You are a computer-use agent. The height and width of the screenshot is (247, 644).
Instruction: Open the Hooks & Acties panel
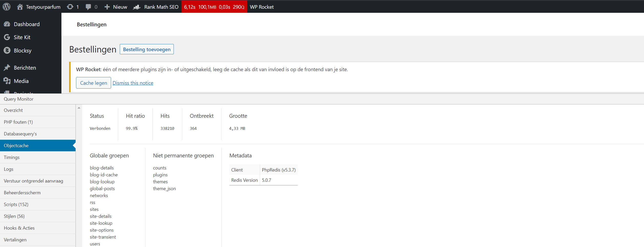[38, 228]
